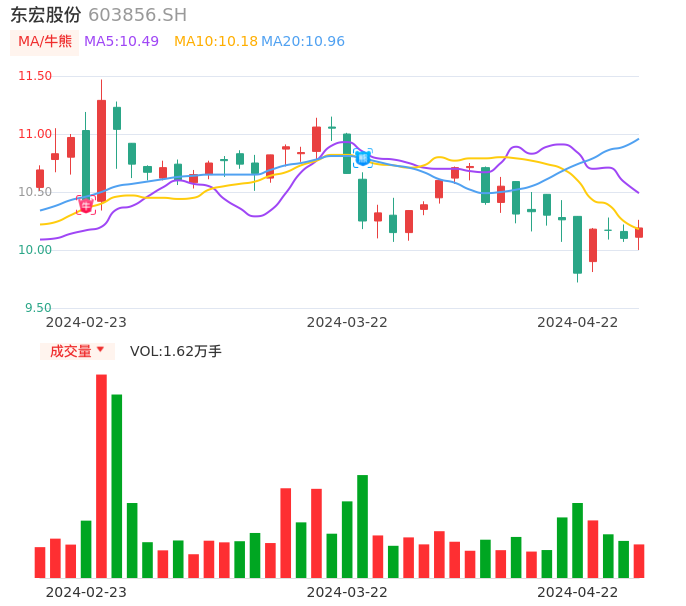Viewport: 686px width, 606px height.
Task: Click the 11.50 price axis label
Action: coord(35,76)
